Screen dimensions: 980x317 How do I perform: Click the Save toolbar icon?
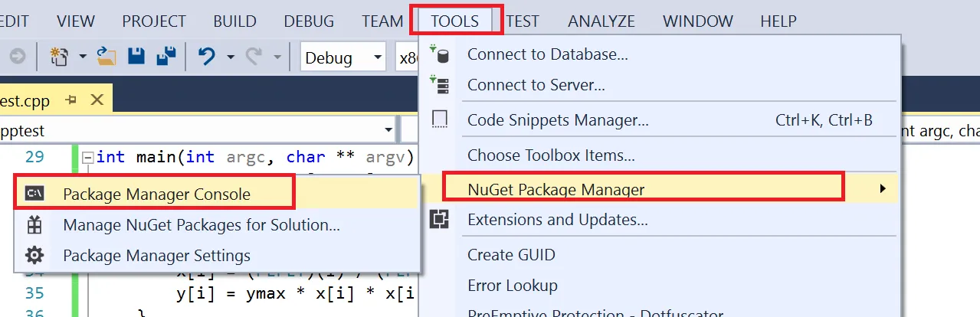pos(136,57)
